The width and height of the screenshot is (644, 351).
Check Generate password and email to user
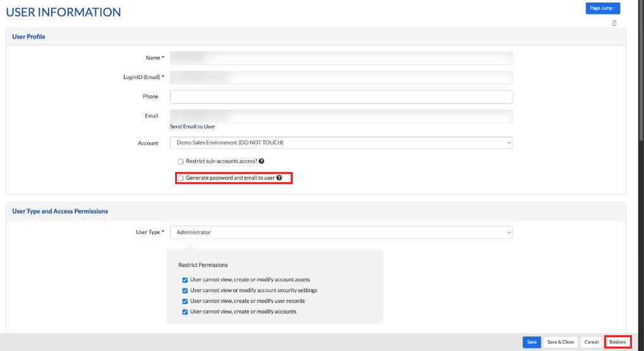coord(180,178)
